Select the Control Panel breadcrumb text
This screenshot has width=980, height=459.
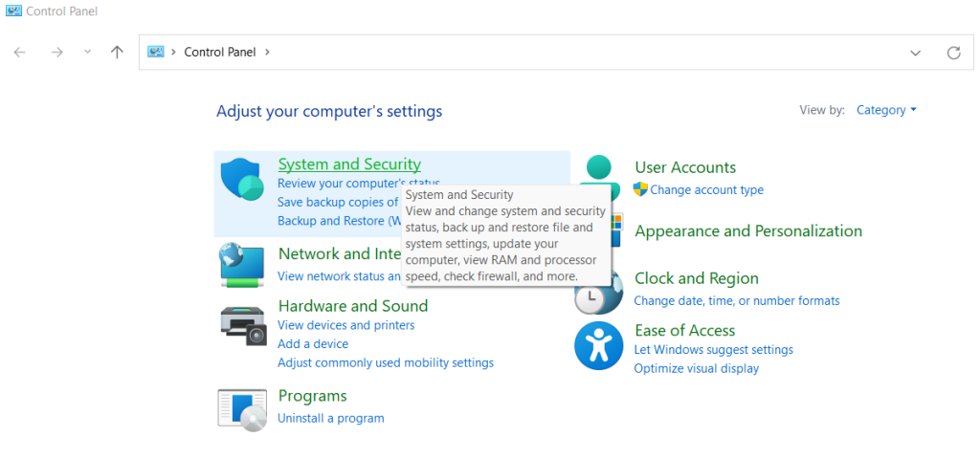click(x=220, y=52)
